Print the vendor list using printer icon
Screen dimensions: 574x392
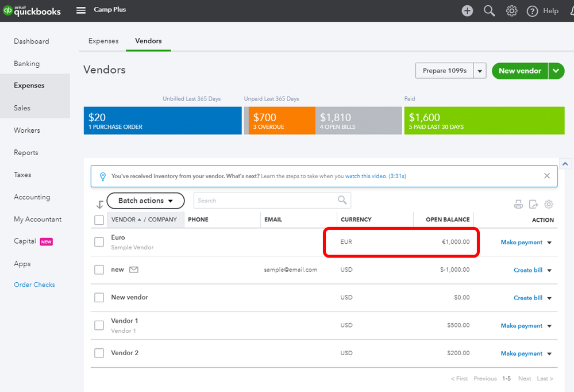pyautogui.click(x=518, y=204)
